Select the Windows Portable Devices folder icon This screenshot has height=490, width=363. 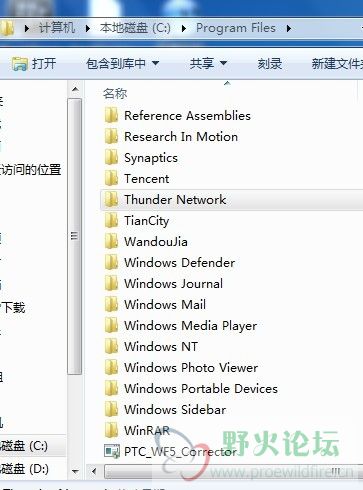(111, 389)
